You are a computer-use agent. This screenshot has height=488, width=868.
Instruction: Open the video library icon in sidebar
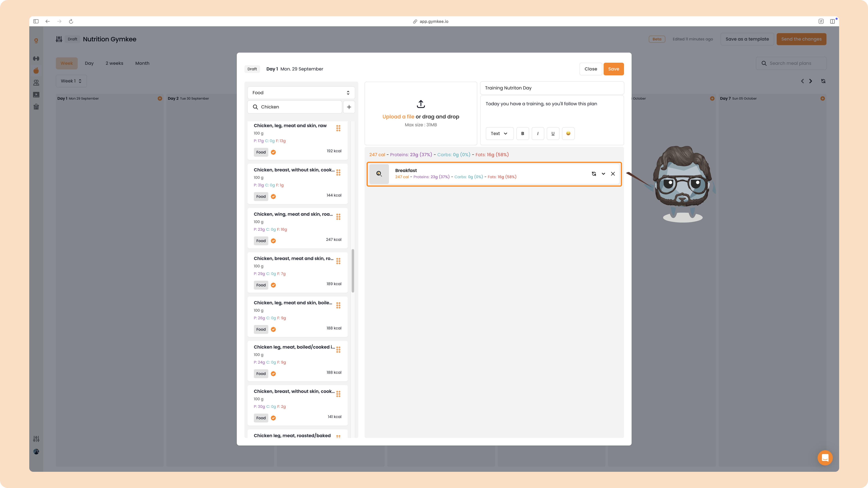36,95
